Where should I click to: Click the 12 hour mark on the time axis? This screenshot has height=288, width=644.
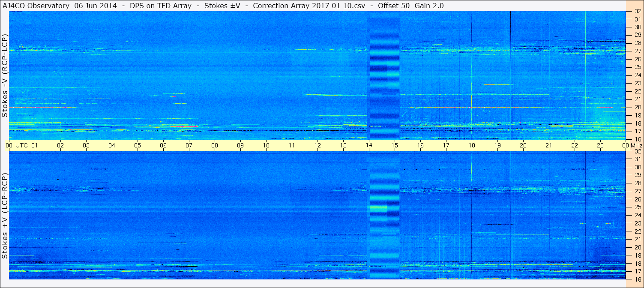pyautogui.click(x=318, y=145)
